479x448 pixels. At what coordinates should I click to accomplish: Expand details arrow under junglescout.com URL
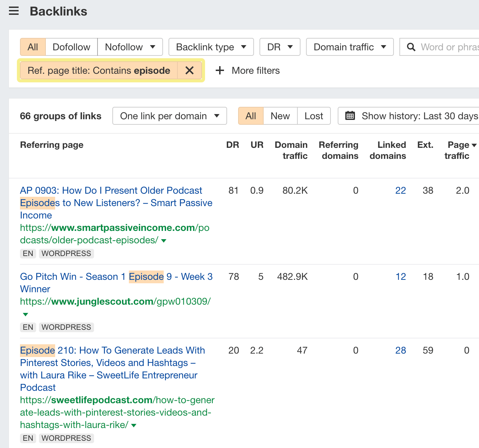25,314
